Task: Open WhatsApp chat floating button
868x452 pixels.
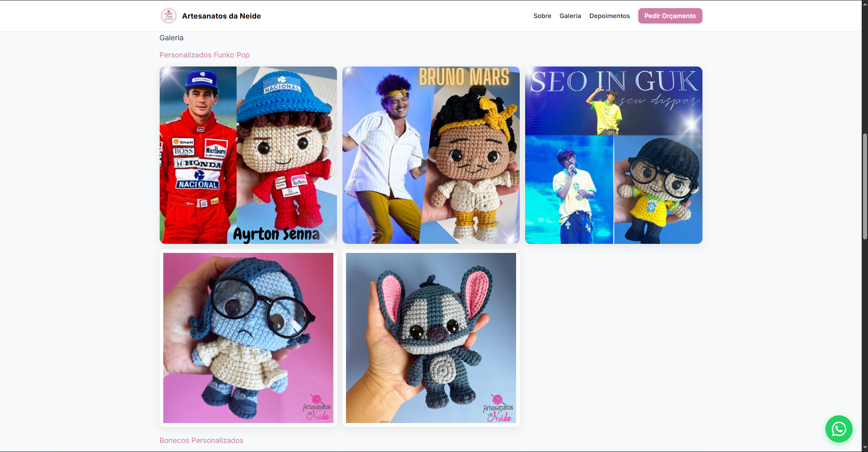Action: 839,429
